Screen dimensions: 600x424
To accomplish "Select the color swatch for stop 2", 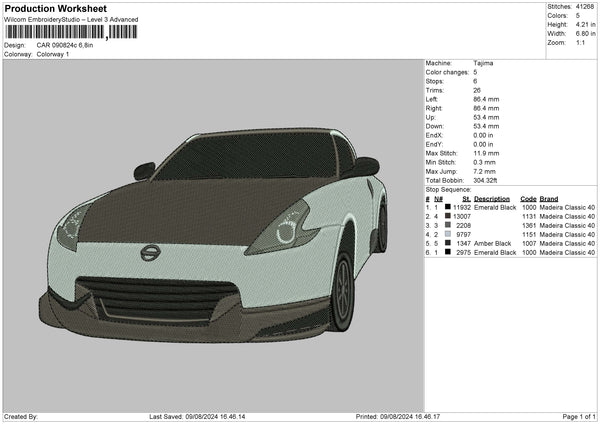I will (x=448, y=216).
